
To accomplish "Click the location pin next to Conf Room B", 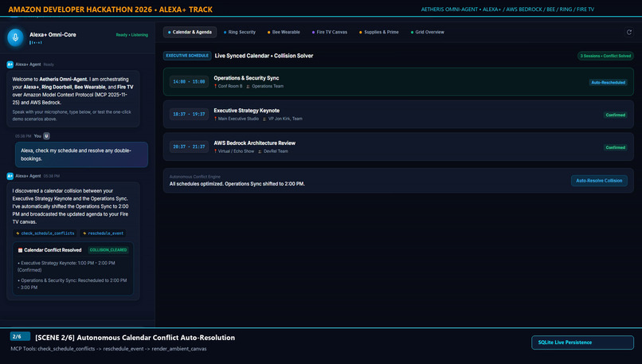I will pyautogui.click(x=215, y=86).
